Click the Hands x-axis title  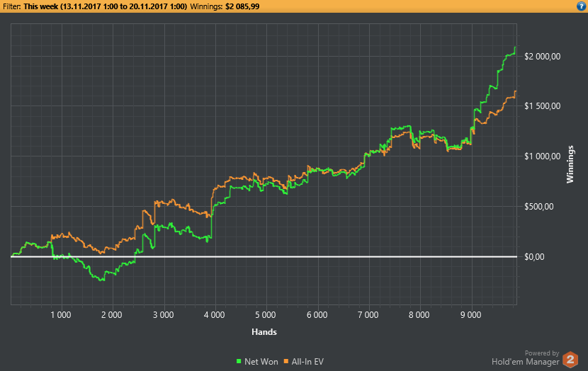(x=264, y=332)
